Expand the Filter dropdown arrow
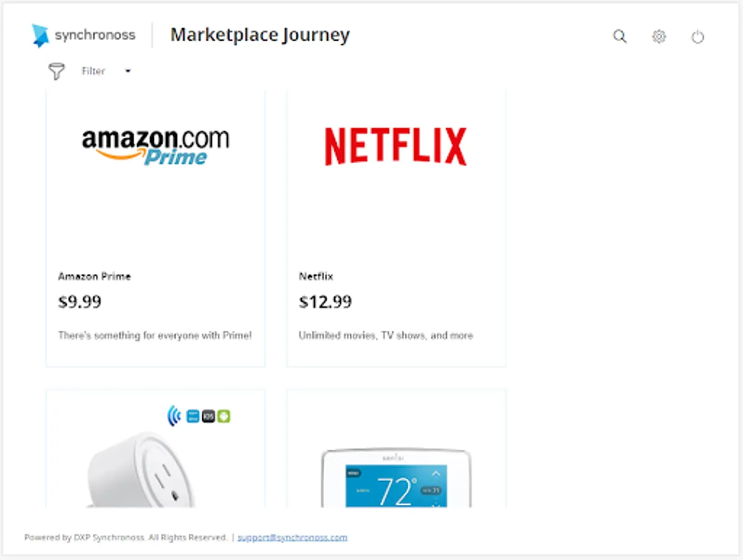The image size is (743, 560). [x=128, y=72]
